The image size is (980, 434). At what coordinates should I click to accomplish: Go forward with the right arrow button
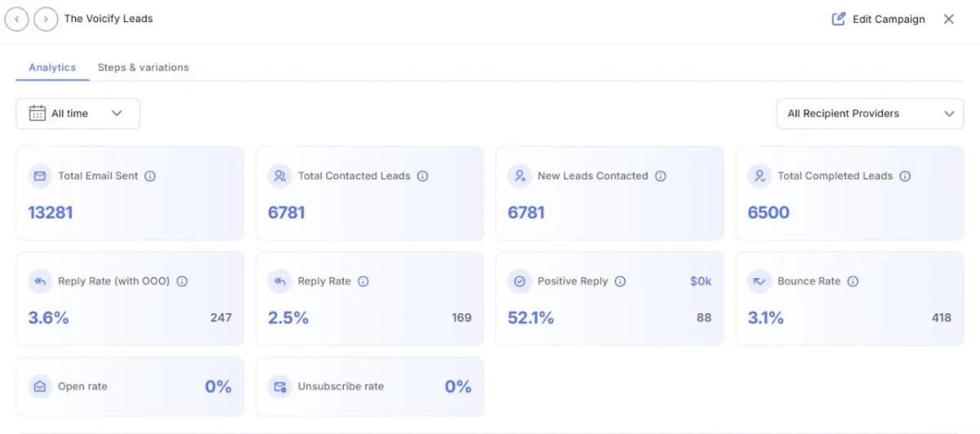coord(46,19)
